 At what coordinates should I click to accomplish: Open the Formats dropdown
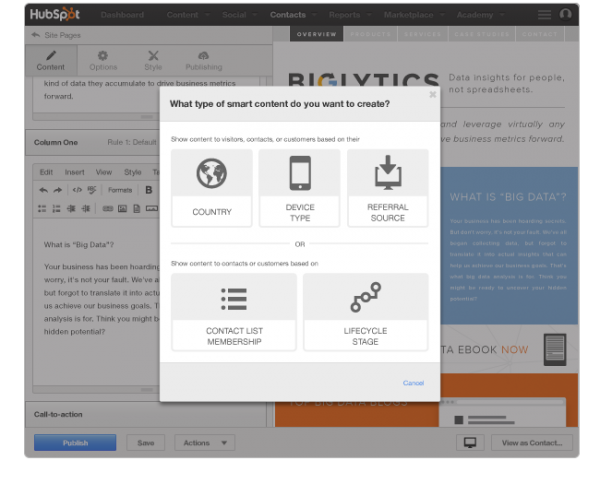click(x=120, y=190)
